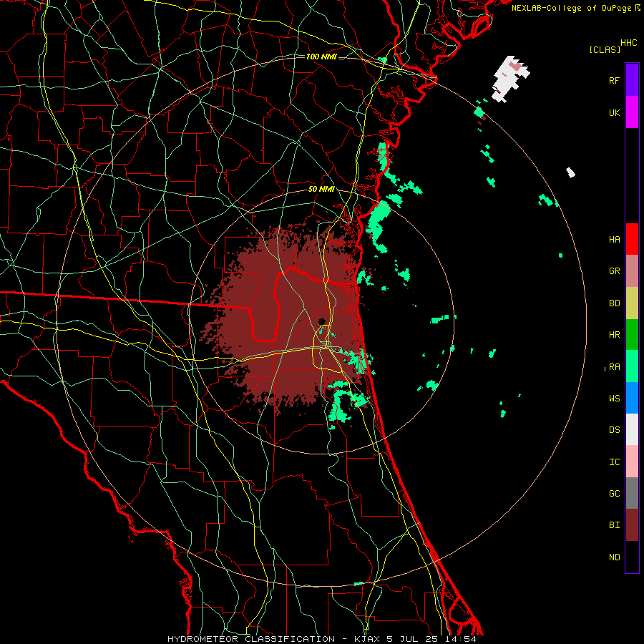Click the UK magenta color swatch
The width and height of the screenshot is (644, 644).
632,112
